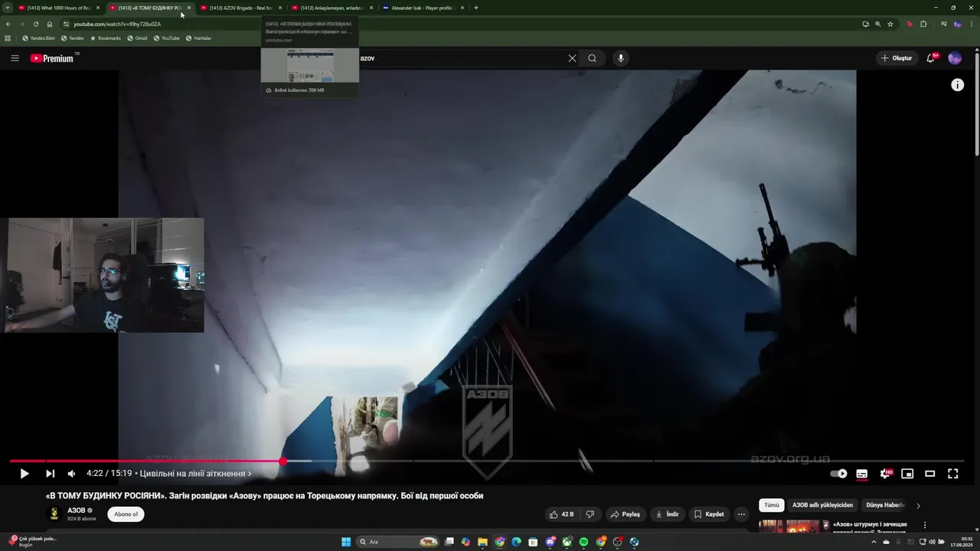Show video info card icon

coord(958,85)
